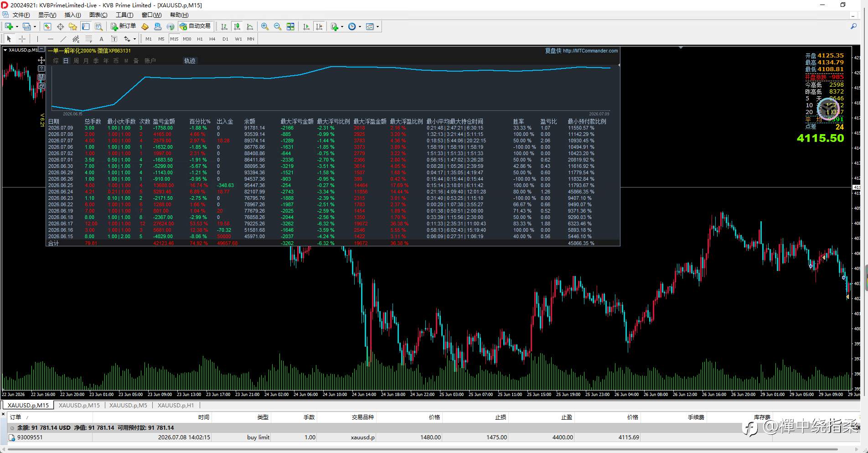Expand the arrows tool dropdown
Screen dimensions: 868x453
(x=134, y=39)
